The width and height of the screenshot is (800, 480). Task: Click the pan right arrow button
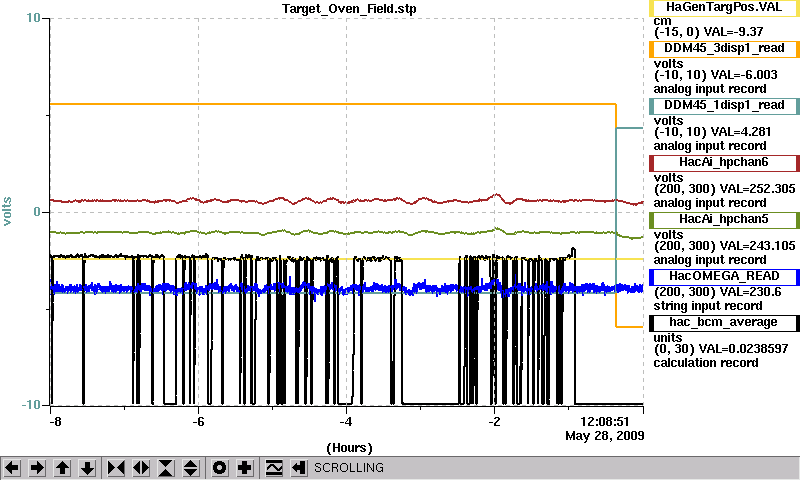pyautogui.click(x=37, y=467)
